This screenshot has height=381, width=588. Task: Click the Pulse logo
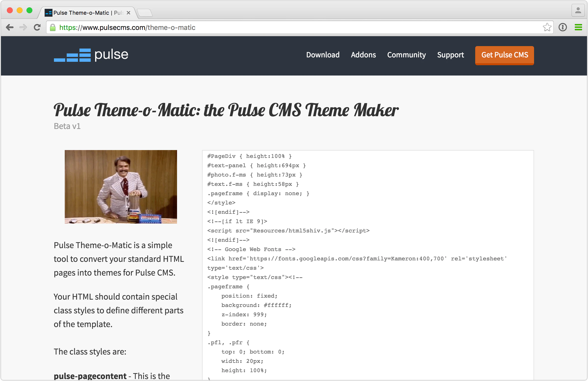tap(91, 55)
